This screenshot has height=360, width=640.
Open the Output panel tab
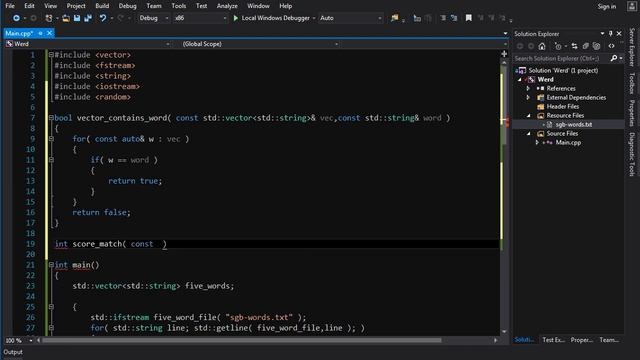click(13, 352)
